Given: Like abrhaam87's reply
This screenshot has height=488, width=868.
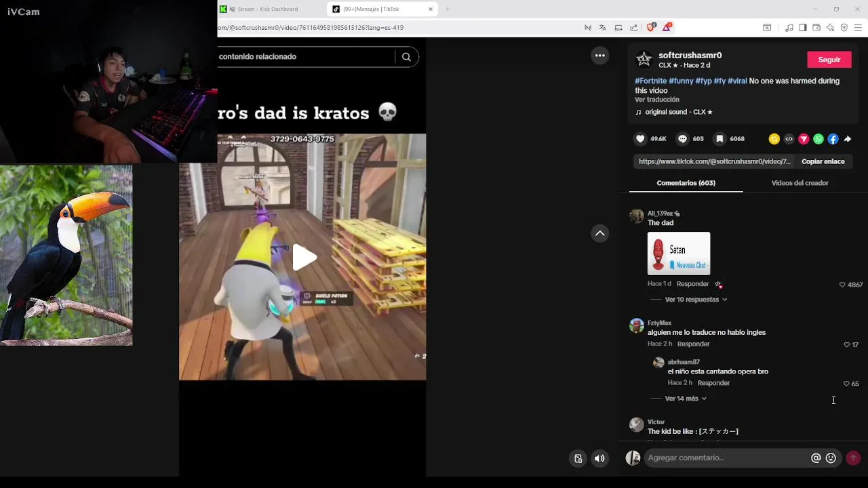Looking at the screenshot, I should pos(846,384).
